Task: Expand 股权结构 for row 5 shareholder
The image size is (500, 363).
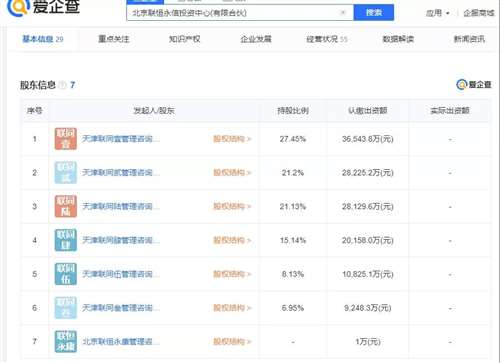Action: click(x=232, y=274)
